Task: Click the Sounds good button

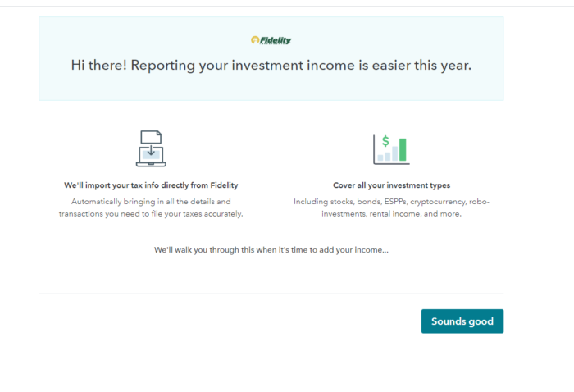Action: click(x=462, y=321)
